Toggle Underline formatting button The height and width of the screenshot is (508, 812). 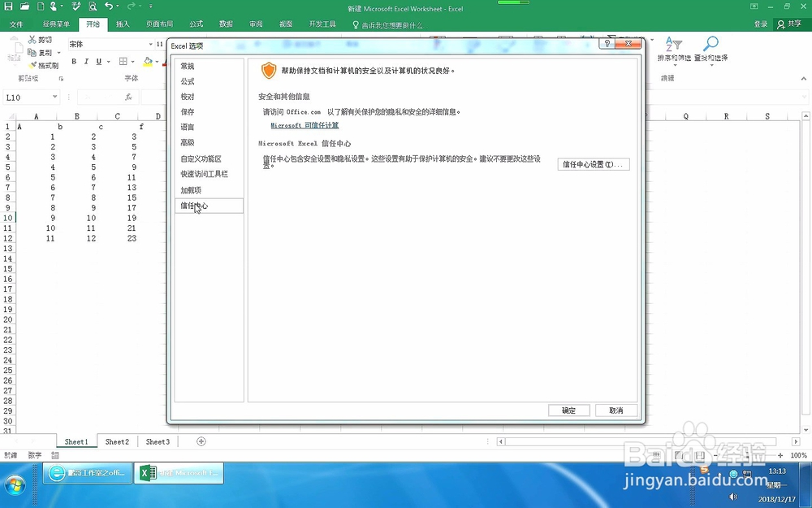coord(98,61)
